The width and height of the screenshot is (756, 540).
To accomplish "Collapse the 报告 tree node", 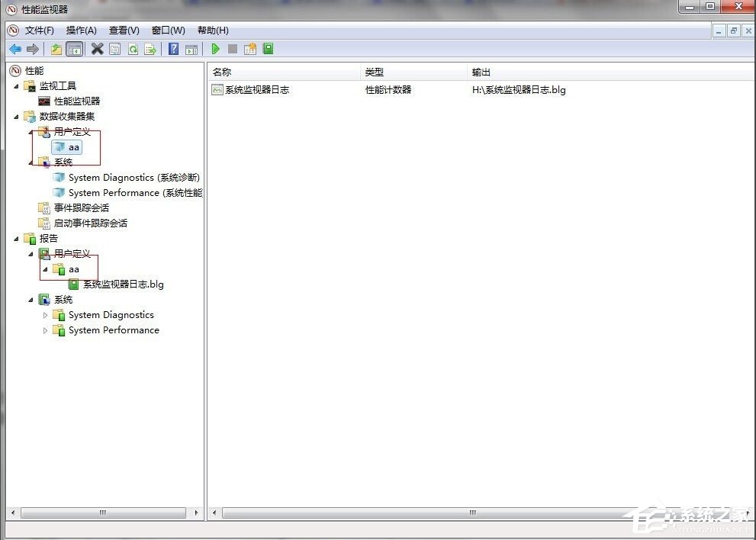I will tap(18, 238).
